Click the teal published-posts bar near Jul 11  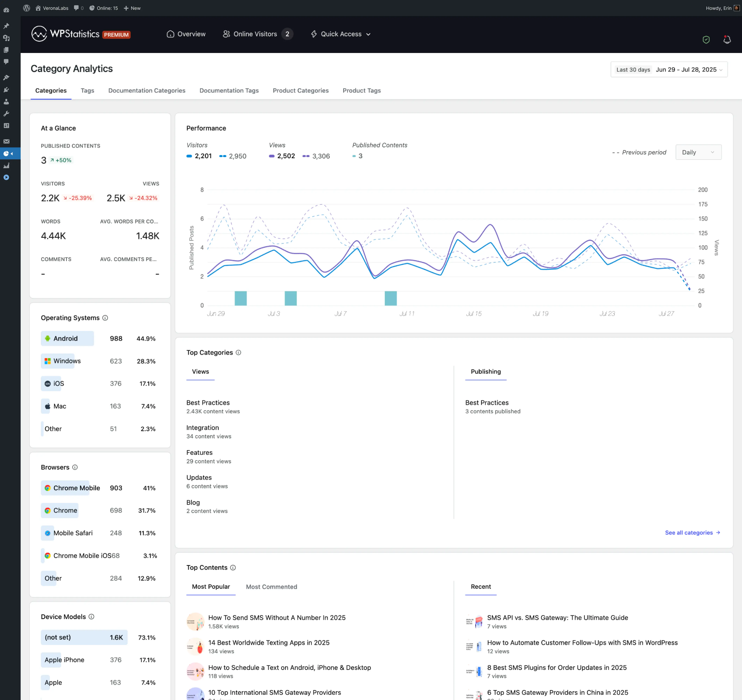[390, 298]
